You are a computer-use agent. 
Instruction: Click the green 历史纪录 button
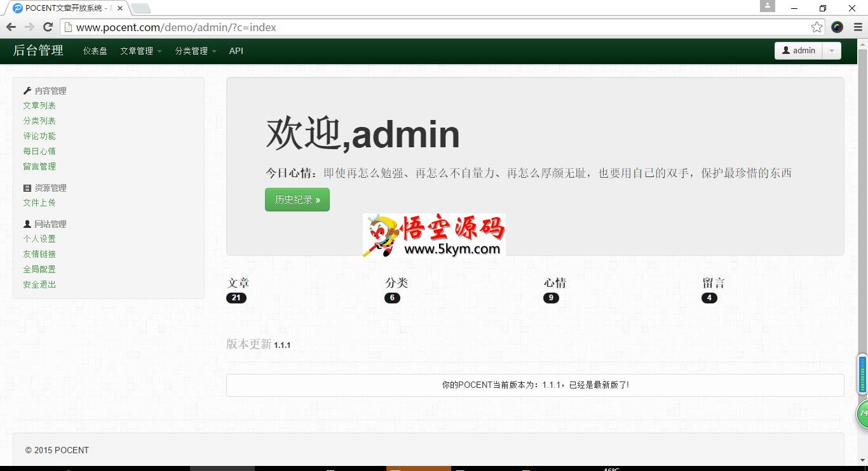point(297,199)
